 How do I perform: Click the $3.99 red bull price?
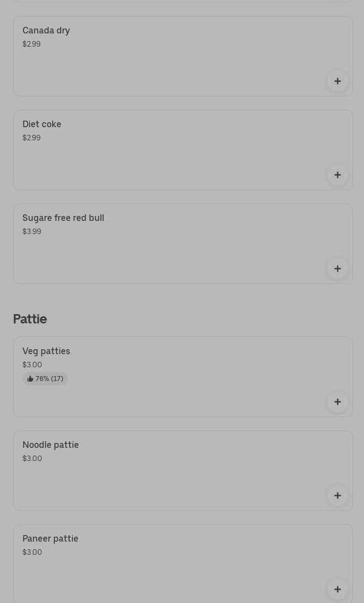[32, 232]
